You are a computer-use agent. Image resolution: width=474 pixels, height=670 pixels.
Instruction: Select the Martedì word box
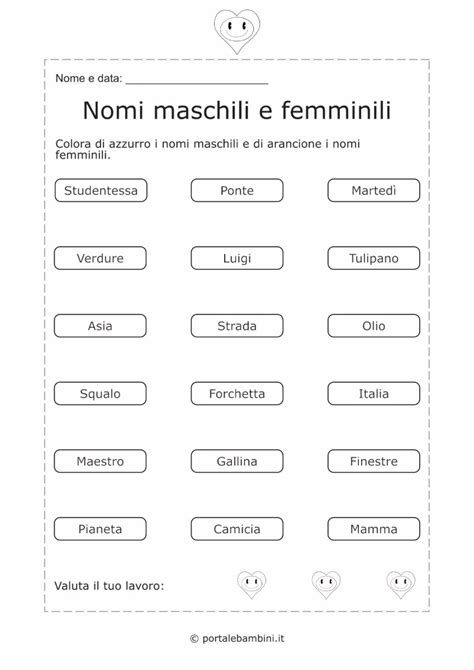(x=374, y=190)
